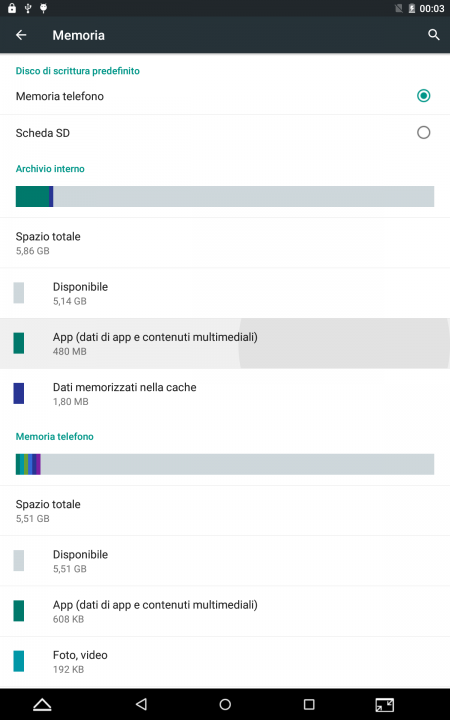Go back with the header arrow
This screenshot has height=720, width=450.
(21, 35)
